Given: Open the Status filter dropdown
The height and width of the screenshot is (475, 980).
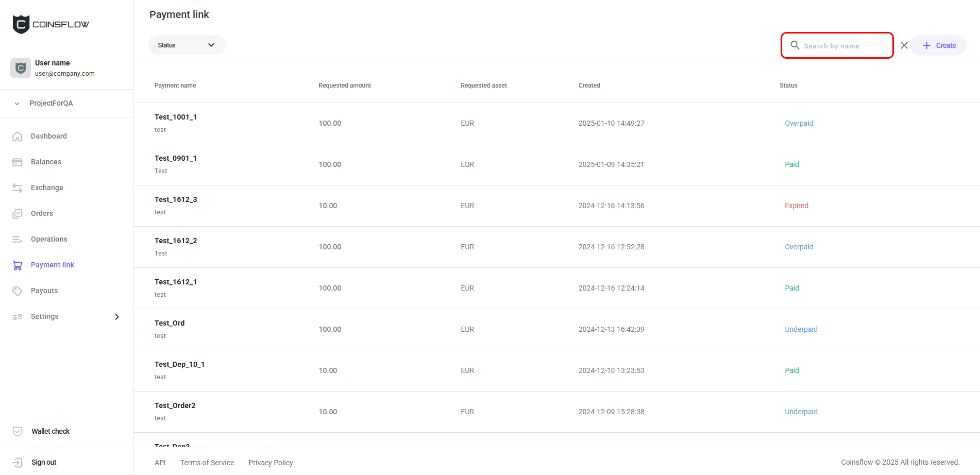Looking at the screenshot, I should [x=187, y=45].
